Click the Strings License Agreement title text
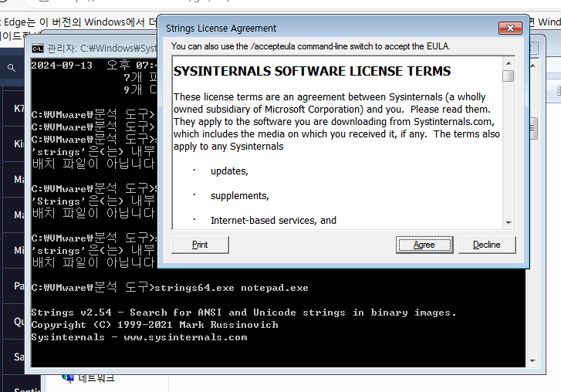561x392 pixels. point(221,29)
